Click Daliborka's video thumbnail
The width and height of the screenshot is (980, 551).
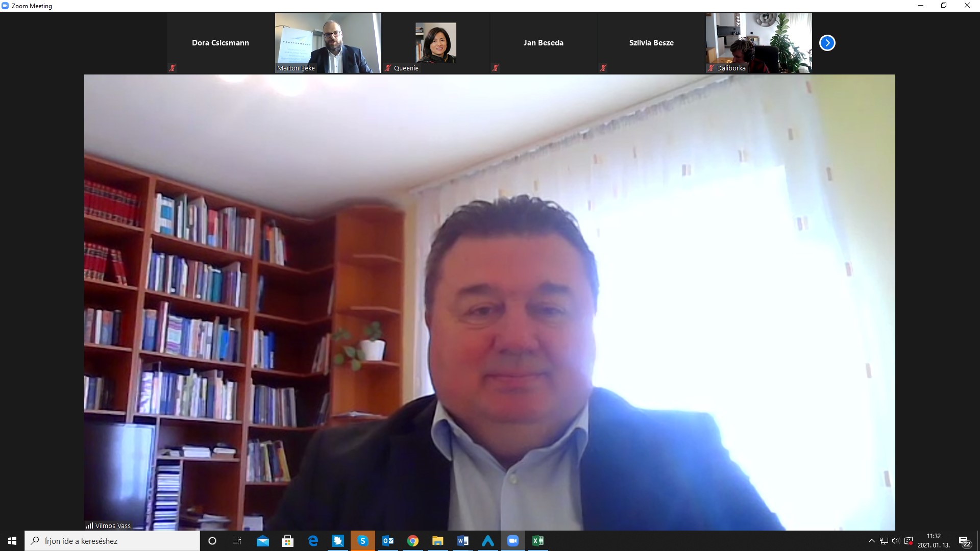(758, 43)
